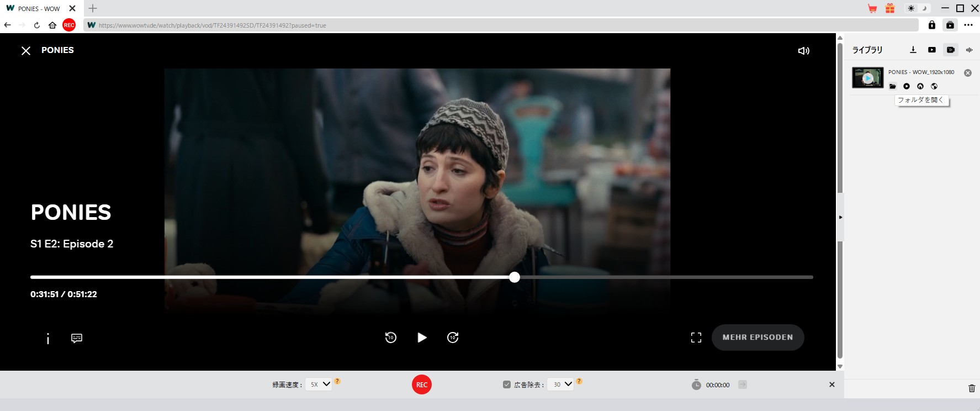Open the video tab in library
Image resolution: width=980 pixels, height=411 pixels.
[932, 50]
